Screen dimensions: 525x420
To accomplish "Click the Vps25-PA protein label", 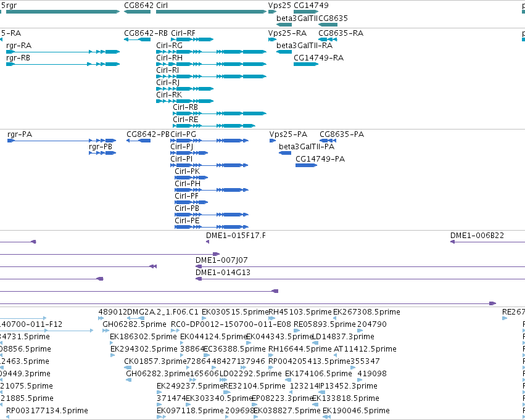I will click(288, 134).
